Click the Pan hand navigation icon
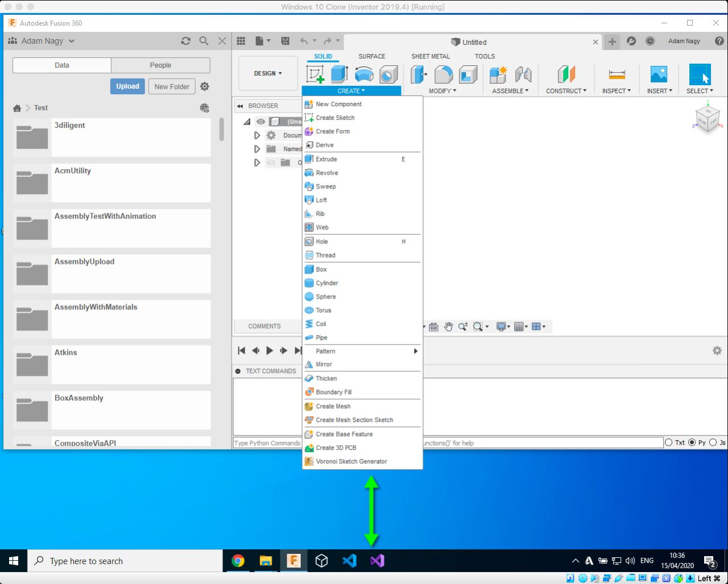The height and width of the screenshot is (584, 728). coord(448,326)
